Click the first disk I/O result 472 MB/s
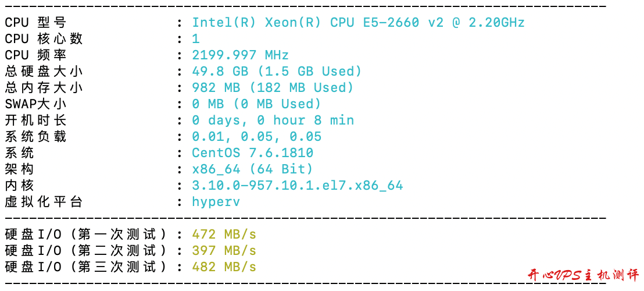 tap(224, 235)
